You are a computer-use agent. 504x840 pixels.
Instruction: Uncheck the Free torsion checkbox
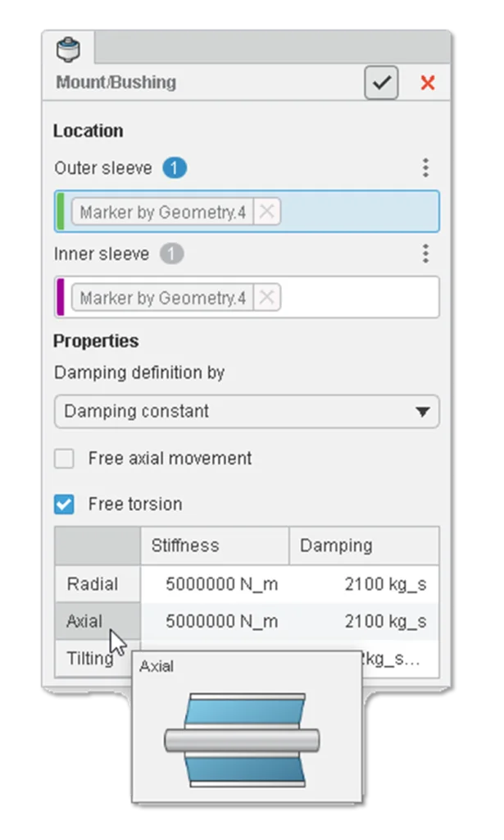click(x=64, y=504)
